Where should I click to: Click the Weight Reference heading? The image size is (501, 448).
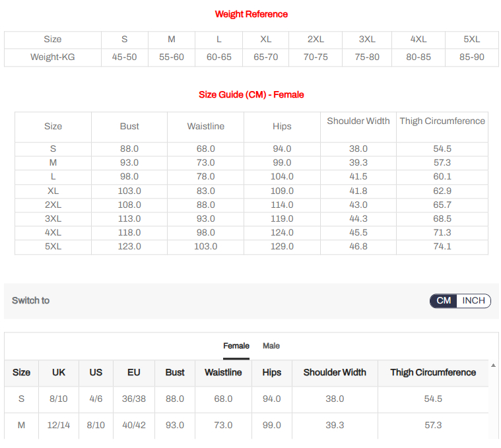pyautogui.click(x=251, y=14)
